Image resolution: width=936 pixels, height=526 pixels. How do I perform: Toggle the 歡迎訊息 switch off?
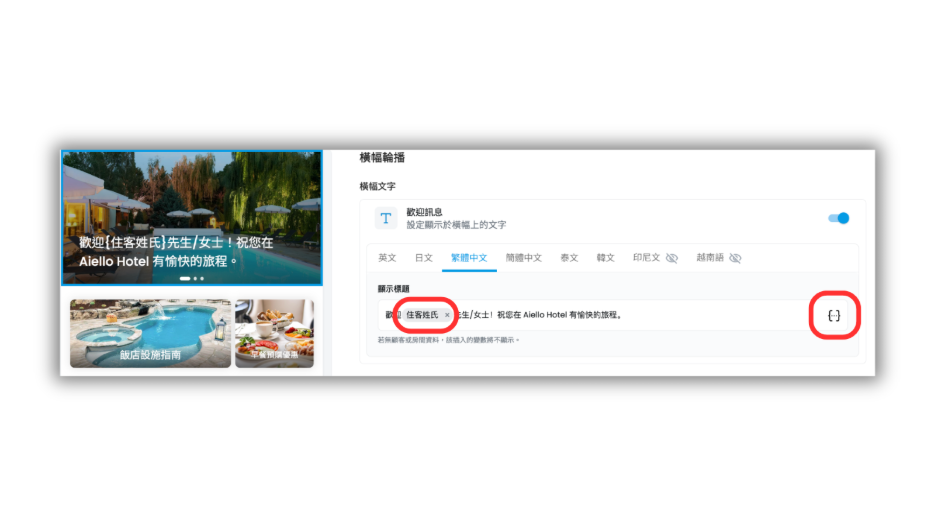tap(839, 218)
